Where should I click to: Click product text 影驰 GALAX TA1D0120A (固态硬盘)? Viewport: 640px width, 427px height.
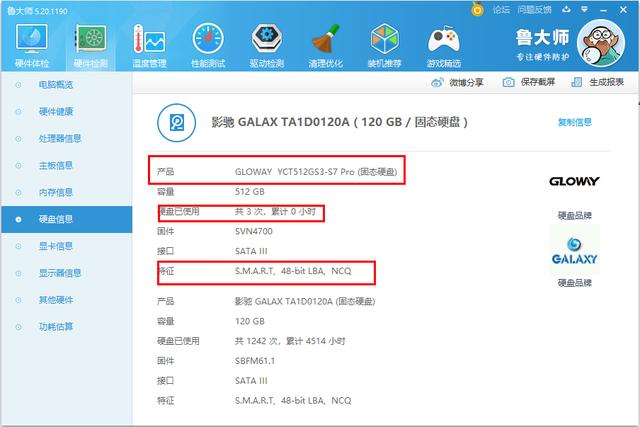point(305,302)
